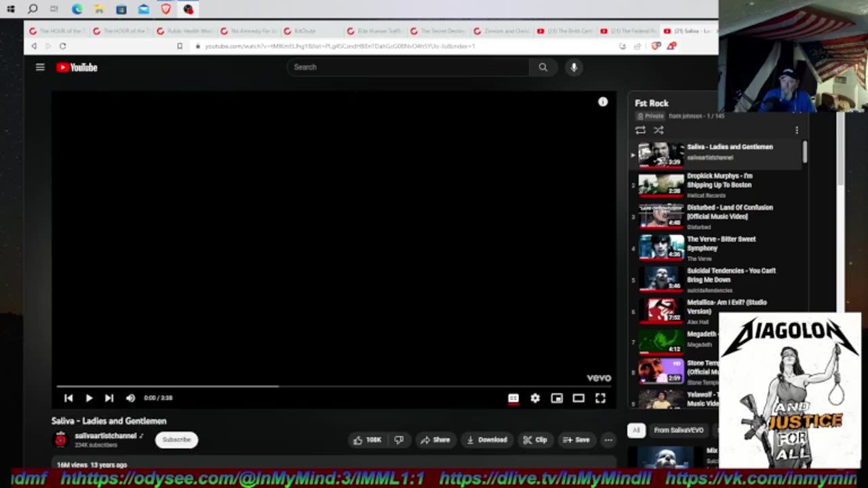The height and width of the screenshot is (488, 868).
Task: Open playlist options three-dot menu
Action: 797,130
